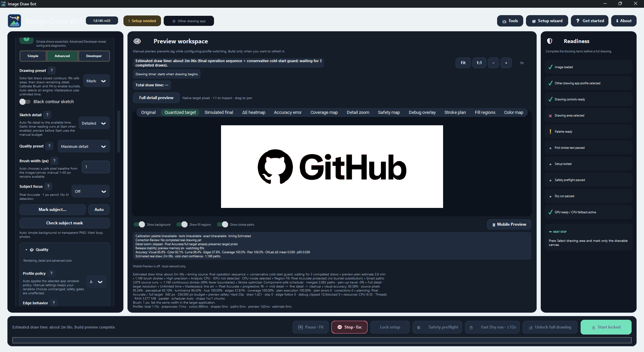
Task: Open the Safety map tab
Action: pyautogui.click(x=389, y=113)
